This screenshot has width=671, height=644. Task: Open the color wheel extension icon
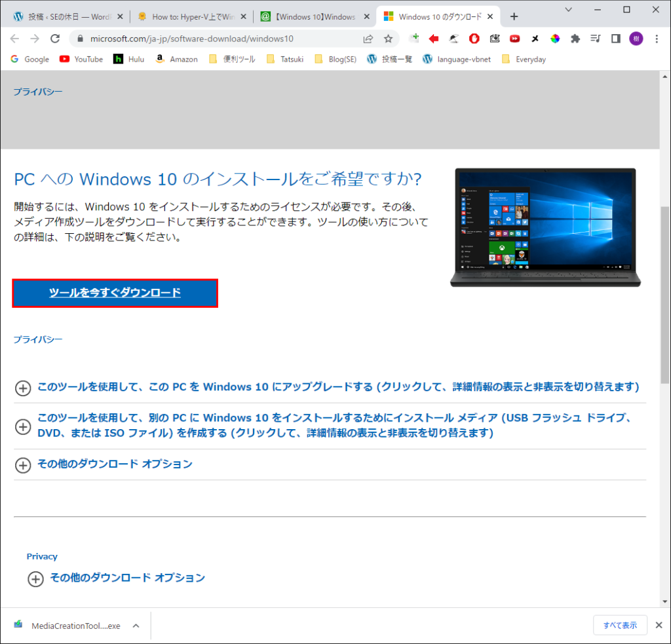coord(555,39)
